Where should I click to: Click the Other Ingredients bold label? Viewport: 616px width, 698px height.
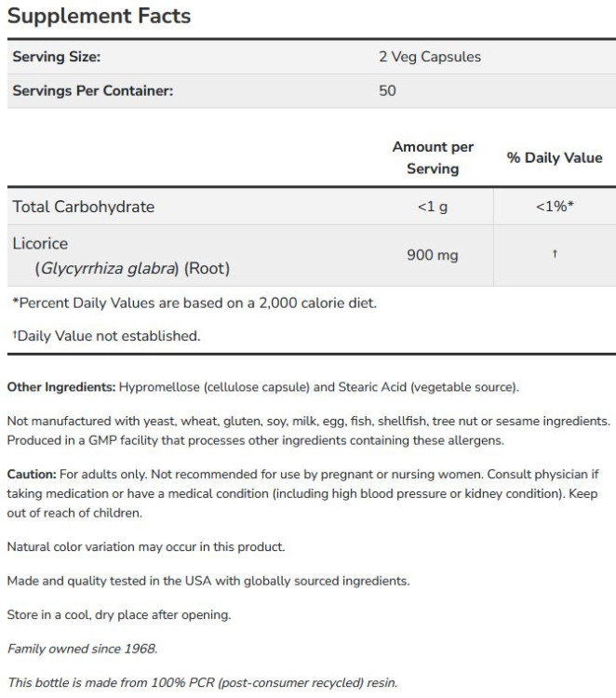coord(61,386)
